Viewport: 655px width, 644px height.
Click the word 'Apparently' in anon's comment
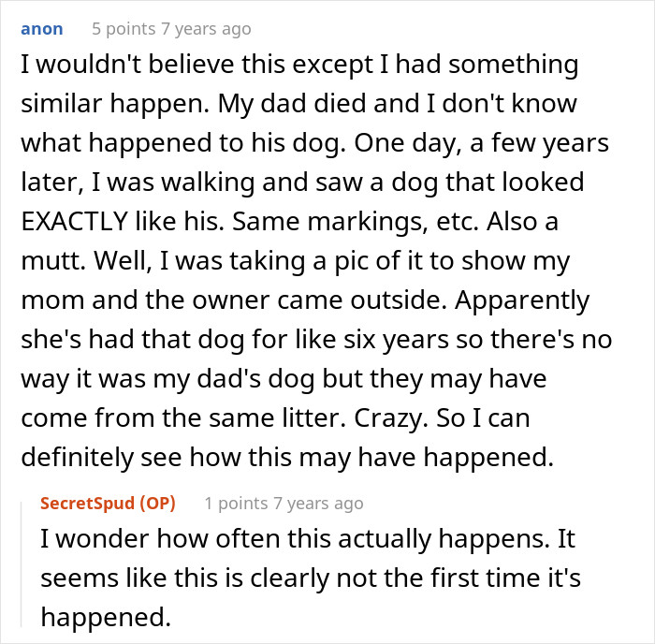pyautogui.click(x=522, y=300)
